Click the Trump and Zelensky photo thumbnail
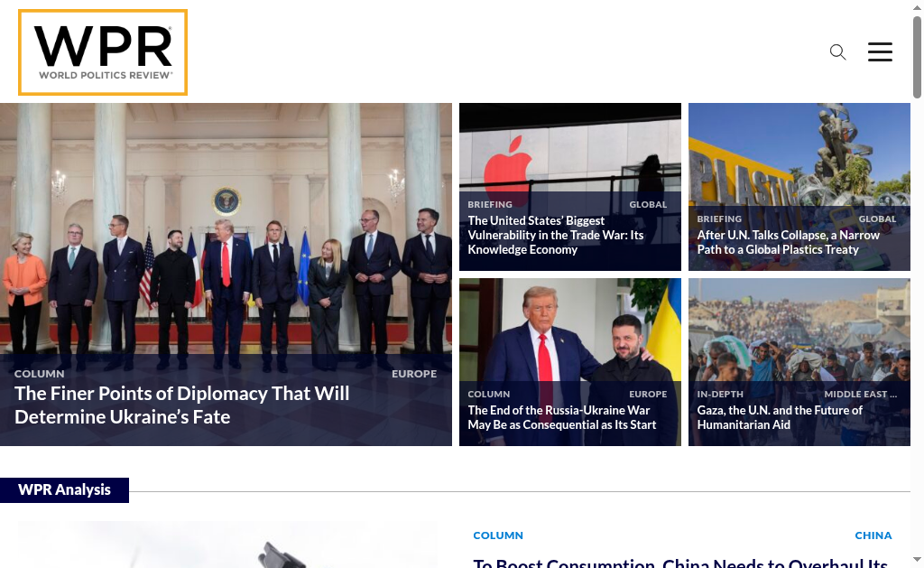Viewport: 924px width, 568px height. pyautogui.click(x=570, y=331)
